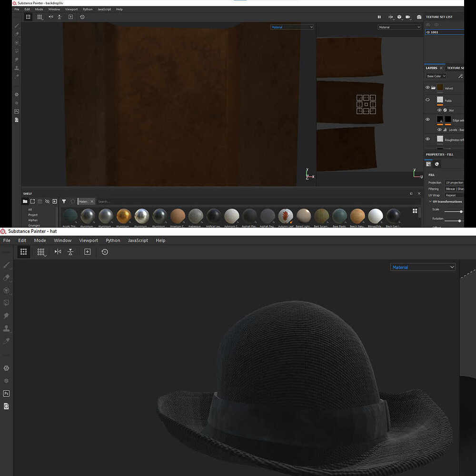The width and height of the screenshot is (476, 476).
Task: Open Material dropdown in backdrop 3D viewport
Action: [292, 27]
